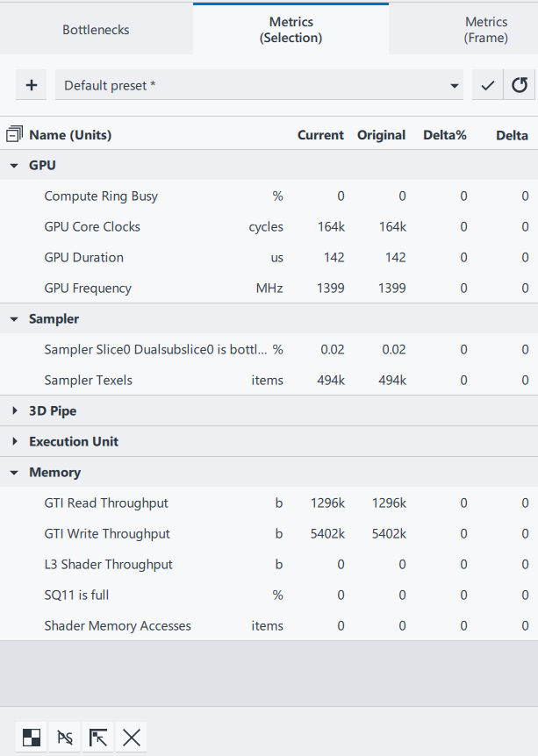Switch to the Bottlenecks tab
Viewport: 538px width, 756px height.
96,30
